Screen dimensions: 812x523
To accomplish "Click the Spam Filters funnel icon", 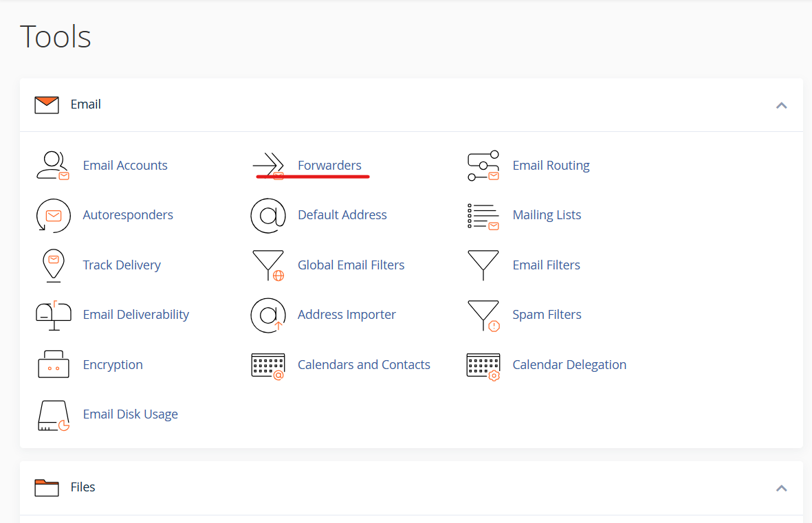I will click(x=483, y=315).
